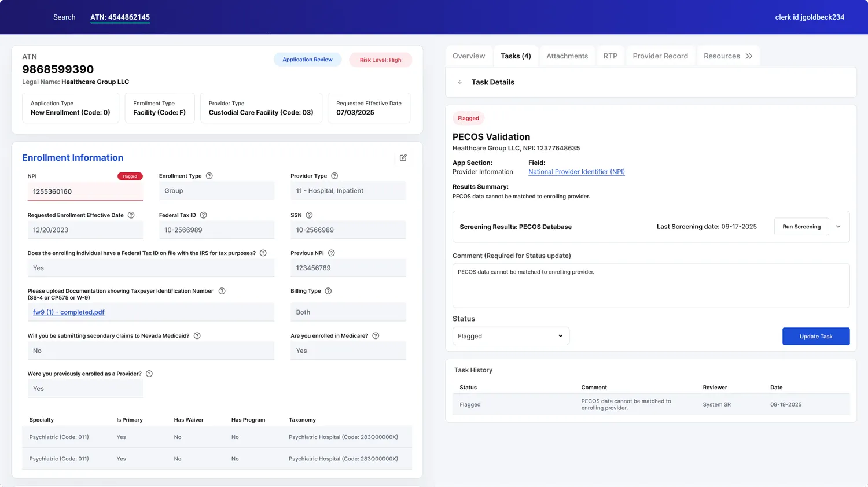Click the help icon next to Billing Type

[x=328, y=291]
